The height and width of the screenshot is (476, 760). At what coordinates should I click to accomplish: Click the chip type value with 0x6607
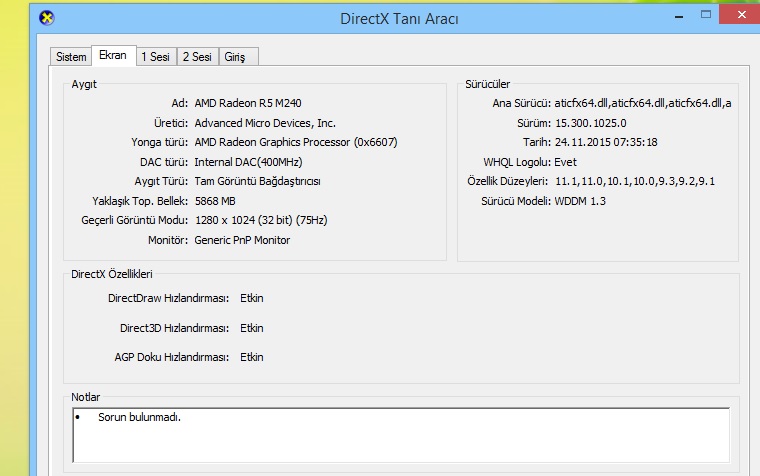point(296,142)
